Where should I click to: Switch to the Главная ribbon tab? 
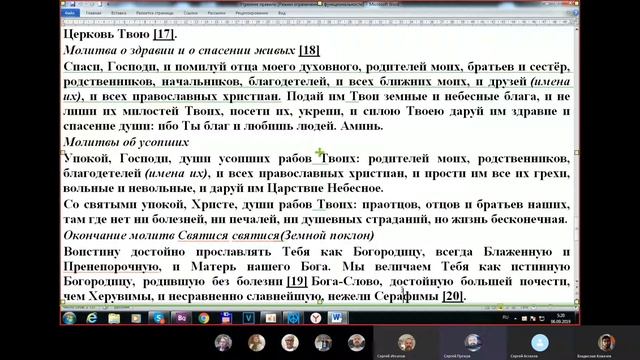click(x=93, y=13)
